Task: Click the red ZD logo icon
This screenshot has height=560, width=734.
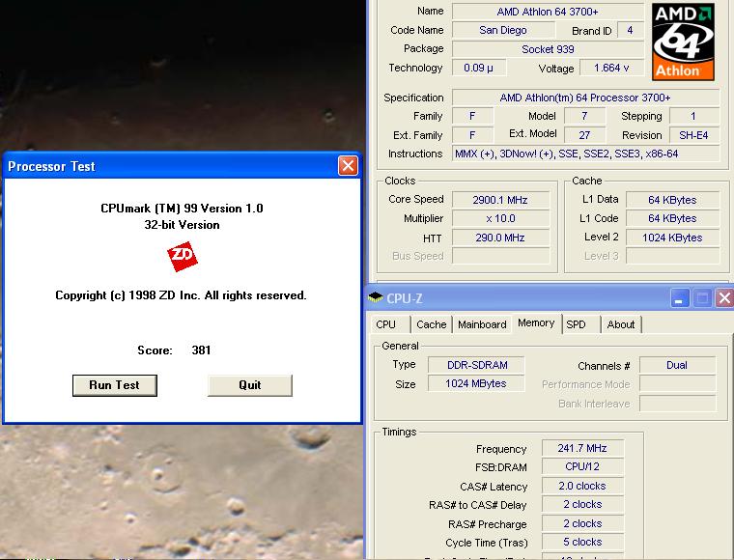Action: point(183,257)
